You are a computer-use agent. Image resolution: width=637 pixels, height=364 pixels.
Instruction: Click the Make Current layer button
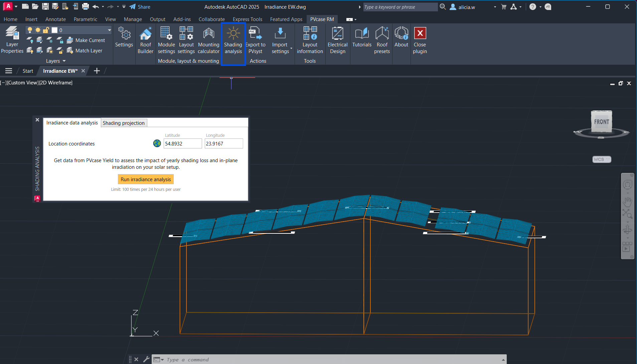(86, 40)
